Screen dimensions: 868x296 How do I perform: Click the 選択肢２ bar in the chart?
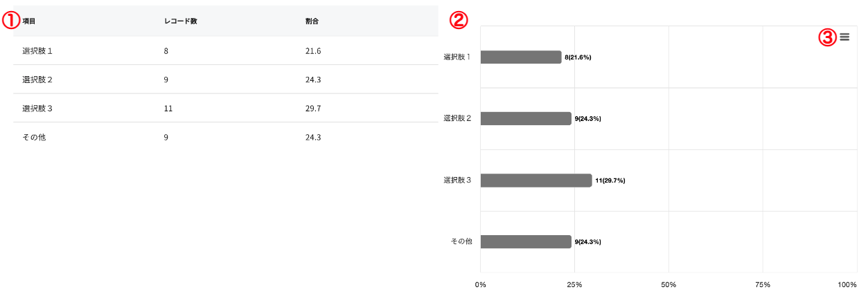pos(525,118)
